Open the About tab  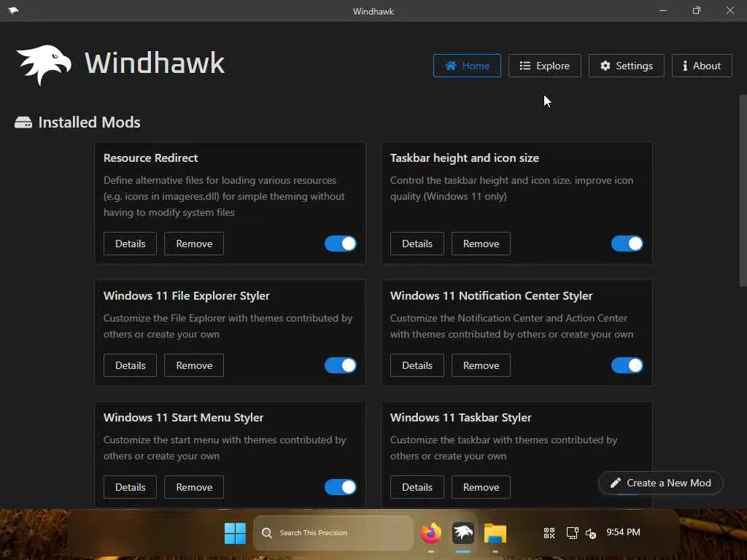coord(702,66)
